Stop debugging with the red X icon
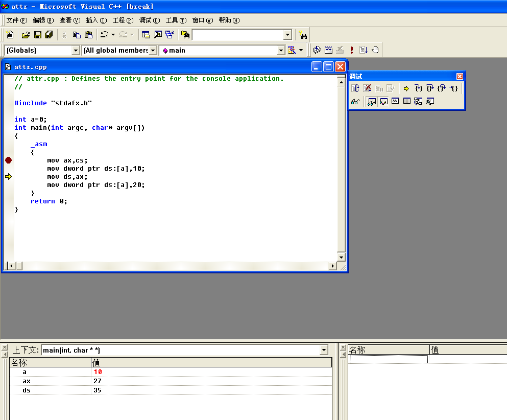This screenshot has width=507, height=420. click(367, 88)
